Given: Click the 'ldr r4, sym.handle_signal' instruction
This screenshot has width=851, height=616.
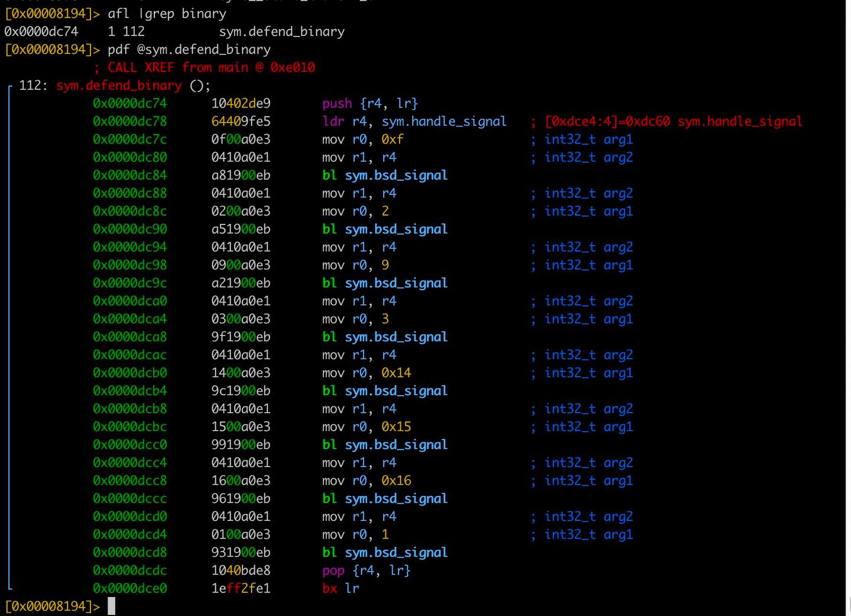Looking at the screenshot, I should (x=414, y=122).
